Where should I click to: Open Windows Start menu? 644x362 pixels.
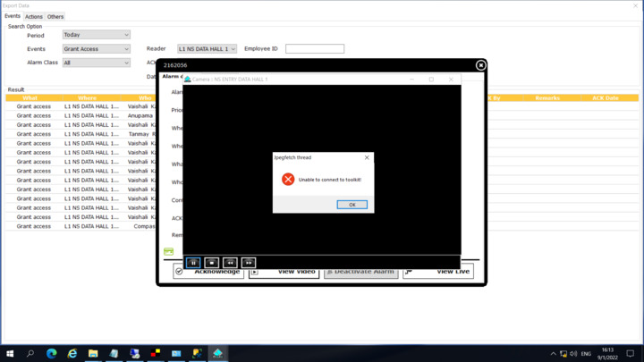pyautogui.click(x=9, y=354)
